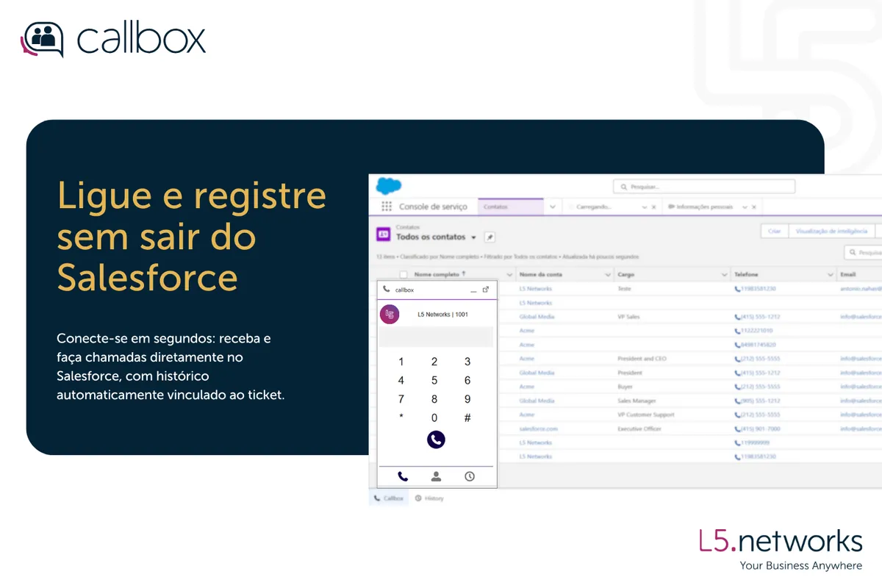Click the Salesforce cloud logo
The width and height of the screenshot is (882, 588).
click(389, 186)
